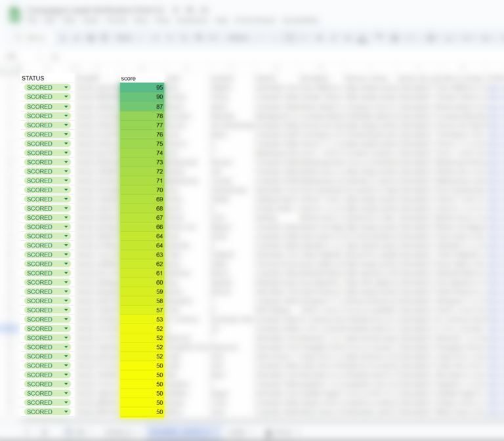Select the score column header cell
This screenshot has height=441, width=504.
click(142, 78)
